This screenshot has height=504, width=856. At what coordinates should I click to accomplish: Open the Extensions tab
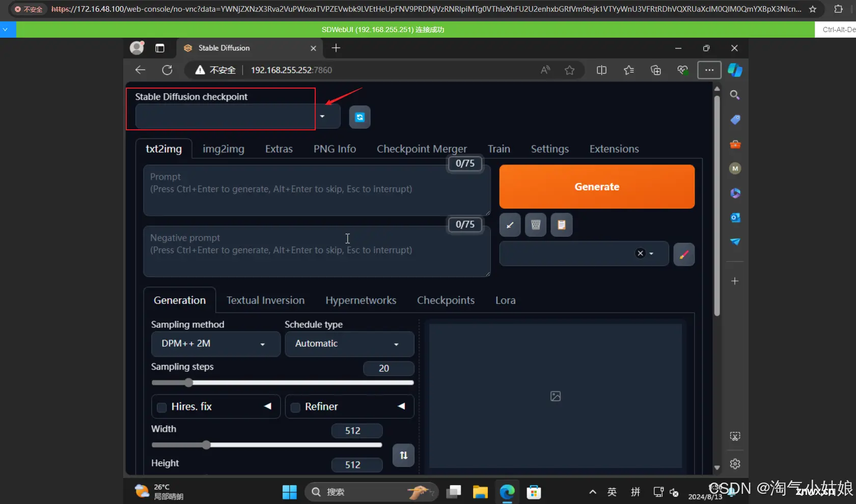[614, 149]
